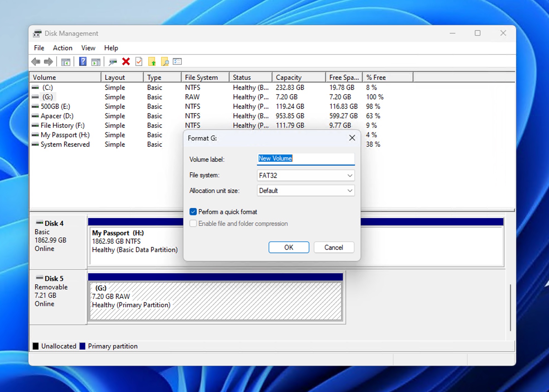Click OK to format drive G
The image size is (549, 392).
point(289,247)
